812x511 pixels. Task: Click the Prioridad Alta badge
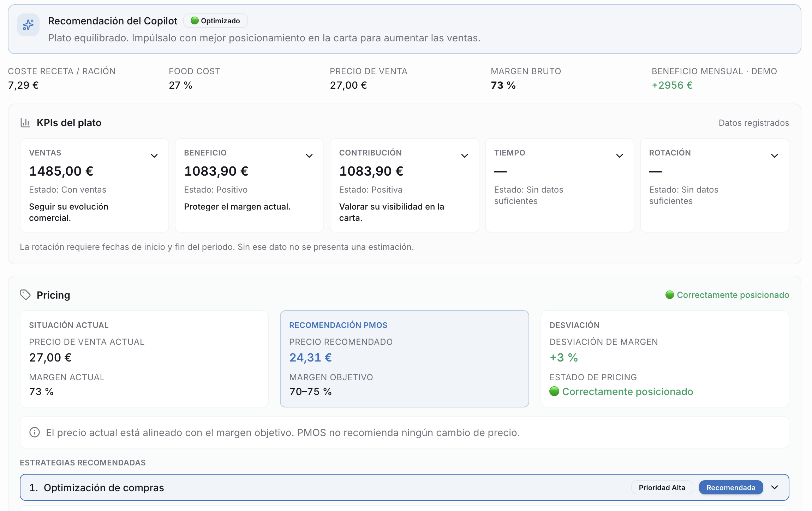click(662, 488)
